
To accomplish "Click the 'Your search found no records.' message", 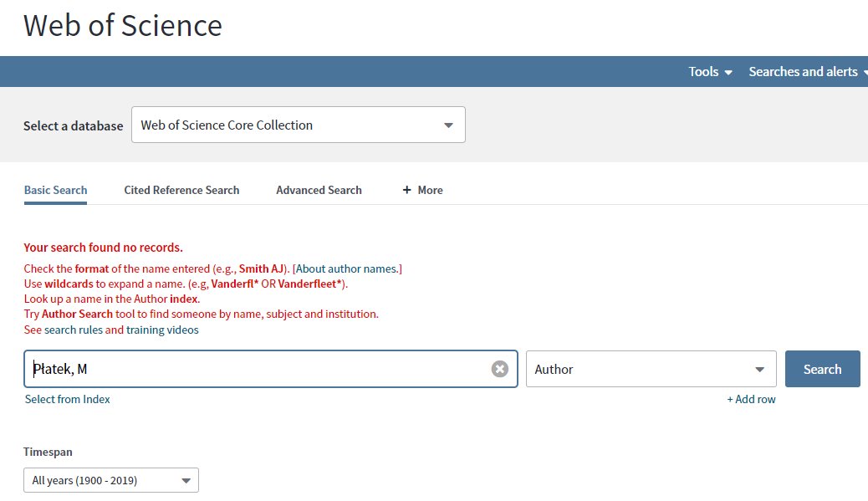I will (103, 248).
